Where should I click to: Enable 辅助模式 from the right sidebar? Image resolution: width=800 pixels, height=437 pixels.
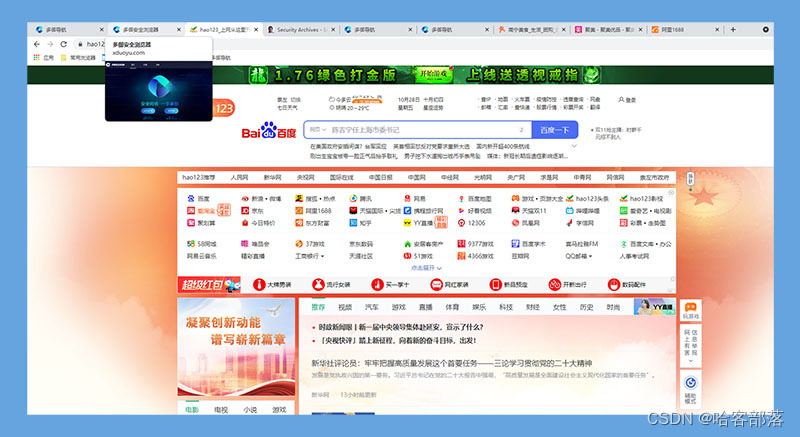click(x=690, y=390)
